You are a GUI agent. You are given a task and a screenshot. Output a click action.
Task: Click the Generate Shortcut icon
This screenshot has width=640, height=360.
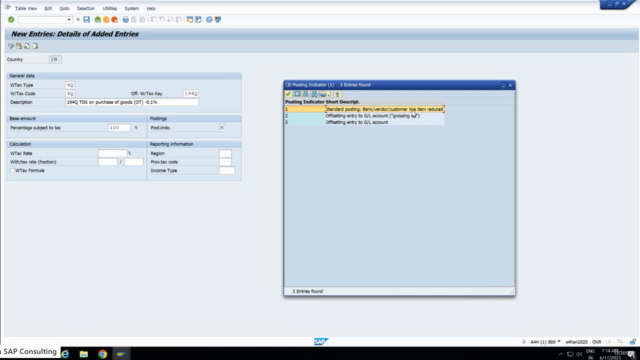click(198, 20)
